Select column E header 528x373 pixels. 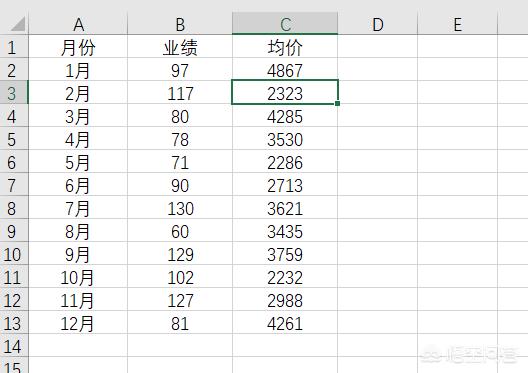[457, 24]
